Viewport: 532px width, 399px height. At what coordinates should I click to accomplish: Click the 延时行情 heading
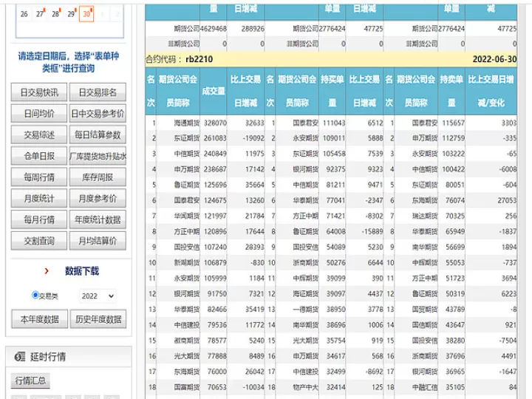pos(48,357)
